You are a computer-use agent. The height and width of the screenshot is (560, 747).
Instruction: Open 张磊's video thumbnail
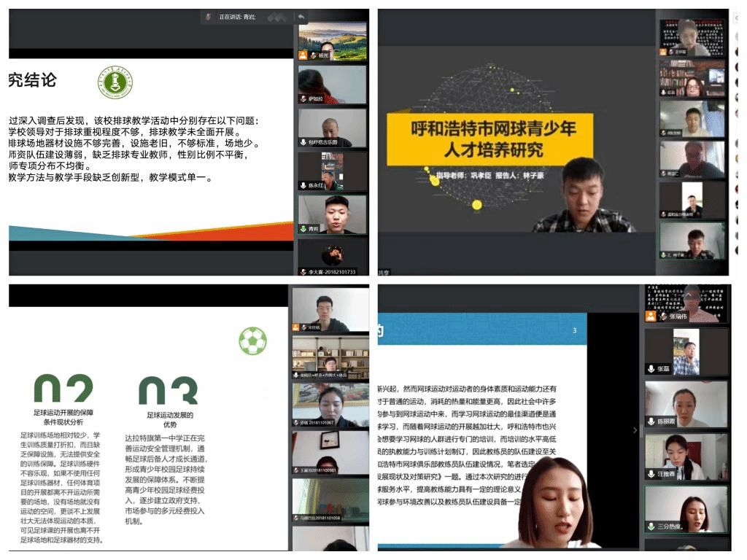(686, 351)
